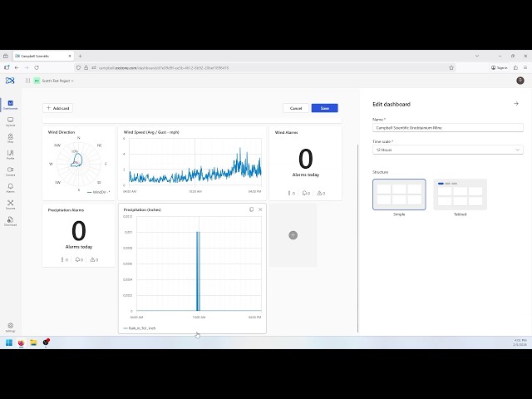Open the Profile sidebar item
532x399 pixels.
10,155
